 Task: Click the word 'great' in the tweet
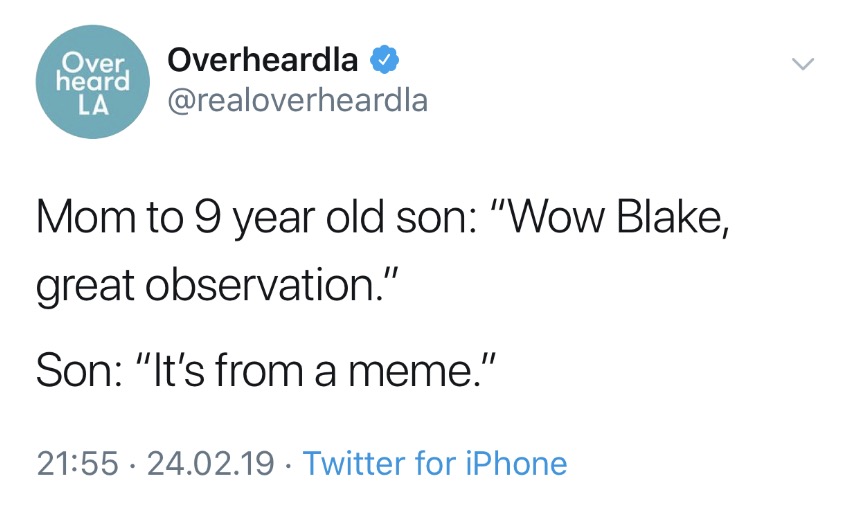pos(85,287)
